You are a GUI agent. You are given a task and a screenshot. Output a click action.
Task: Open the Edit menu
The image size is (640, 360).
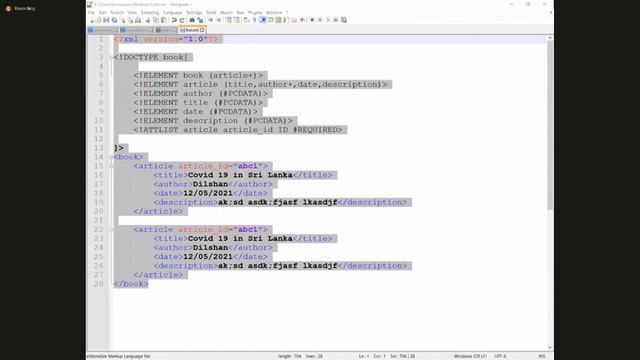[102, 13]
